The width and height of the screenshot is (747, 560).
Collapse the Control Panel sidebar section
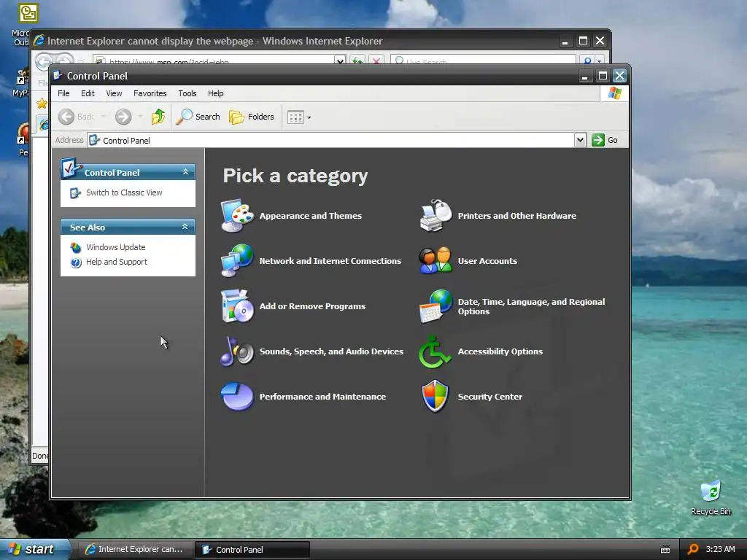pos(185,172)
